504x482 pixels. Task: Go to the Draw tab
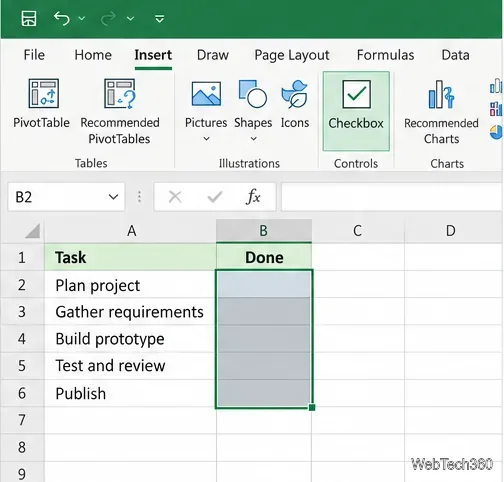213,55
